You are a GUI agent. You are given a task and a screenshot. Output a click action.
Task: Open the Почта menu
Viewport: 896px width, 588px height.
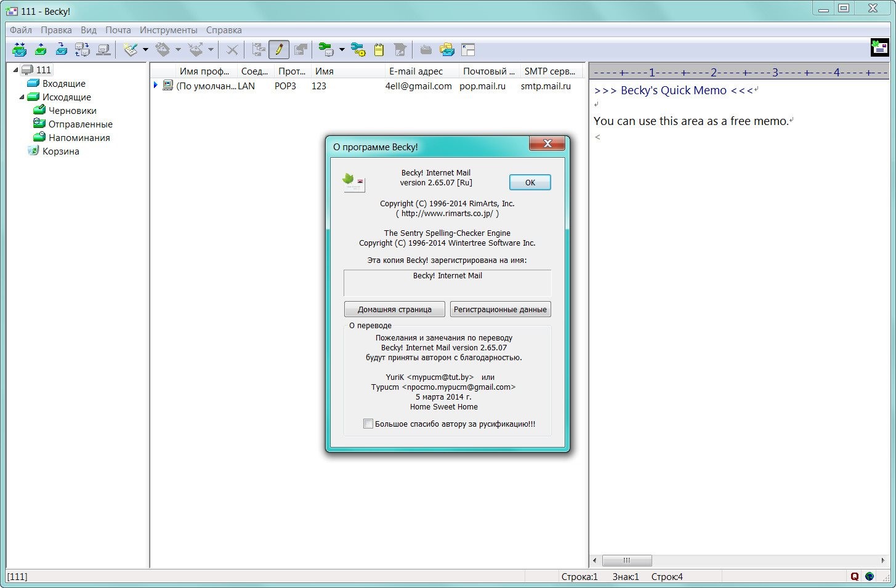point(118,30)
